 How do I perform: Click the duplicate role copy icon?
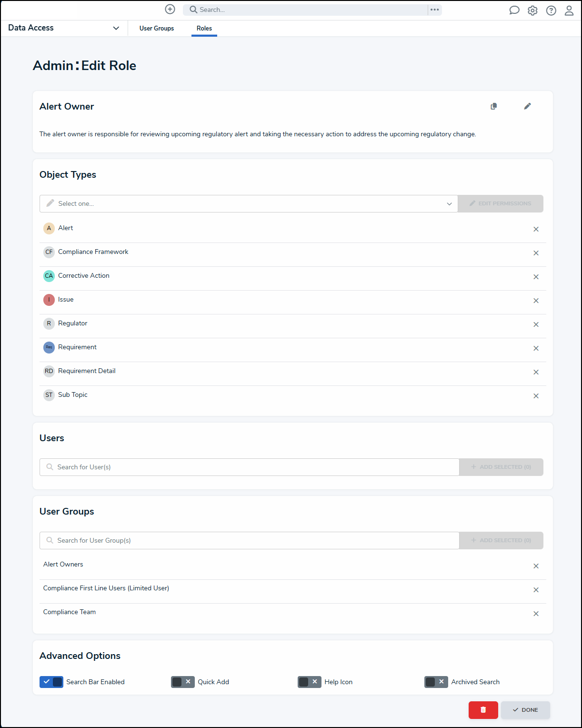click(x=494, y=106)
